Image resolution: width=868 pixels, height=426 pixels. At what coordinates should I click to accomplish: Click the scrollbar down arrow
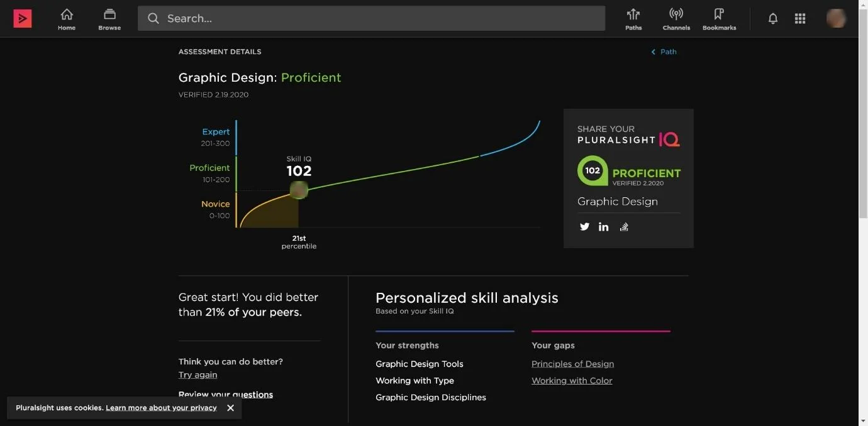tap(863, 420)
